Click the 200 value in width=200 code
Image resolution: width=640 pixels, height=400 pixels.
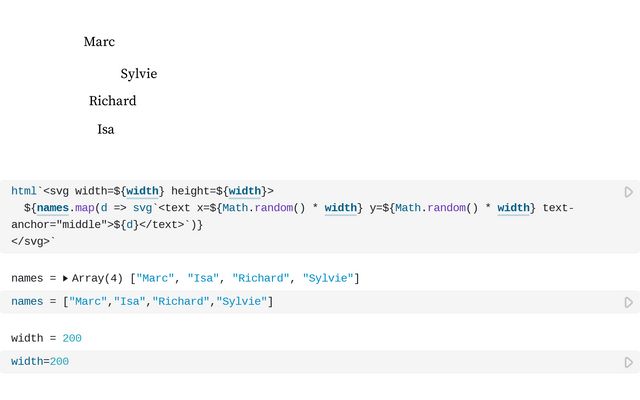tap(59, 362)
